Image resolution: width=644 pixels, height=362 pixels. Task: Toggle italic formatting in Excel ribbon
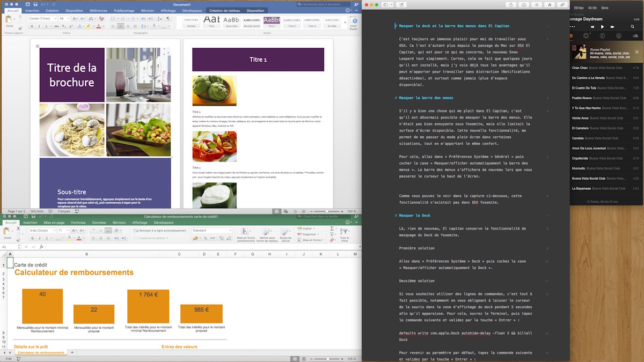(37, 238)
